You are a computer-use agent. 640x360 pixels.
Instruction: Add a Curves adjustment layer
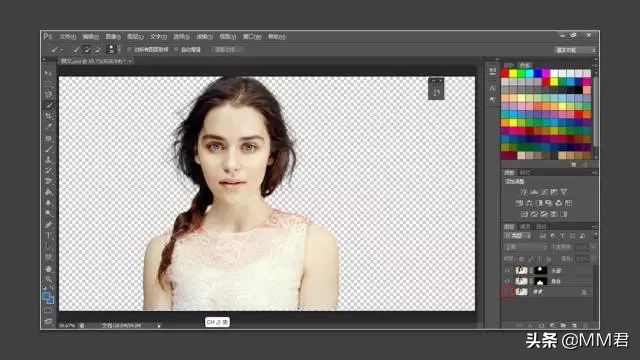coord(544,192)
